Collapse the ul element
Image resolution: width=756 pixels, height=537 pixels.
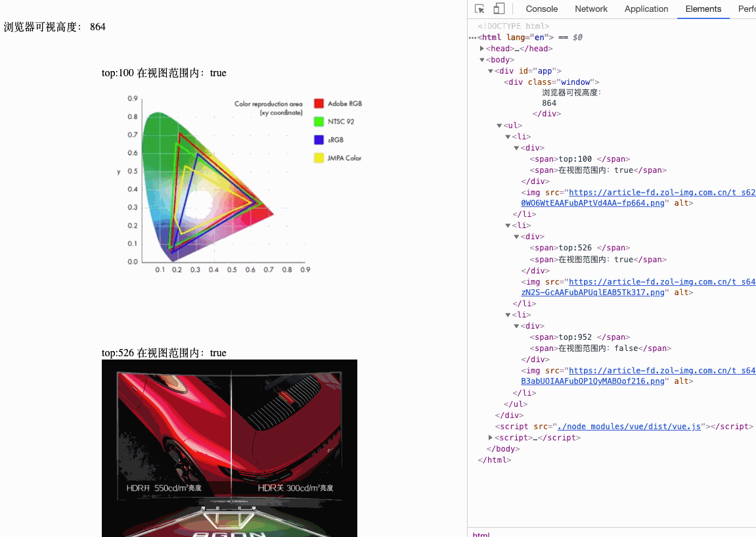[499, 126]
